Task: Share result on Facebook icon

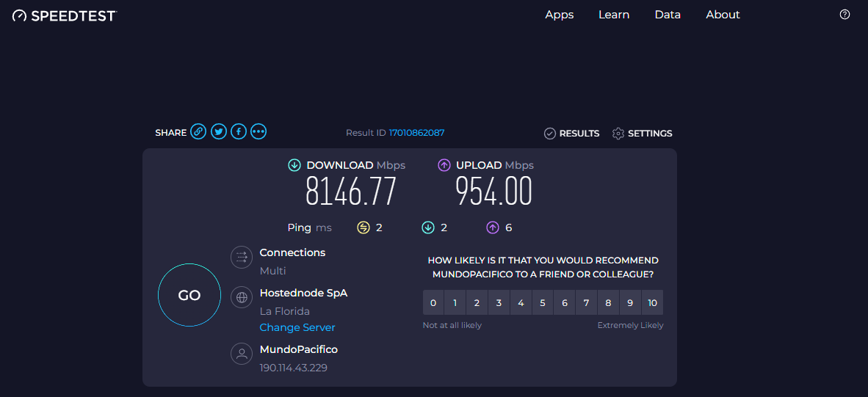Action: [x=238, y=132]
